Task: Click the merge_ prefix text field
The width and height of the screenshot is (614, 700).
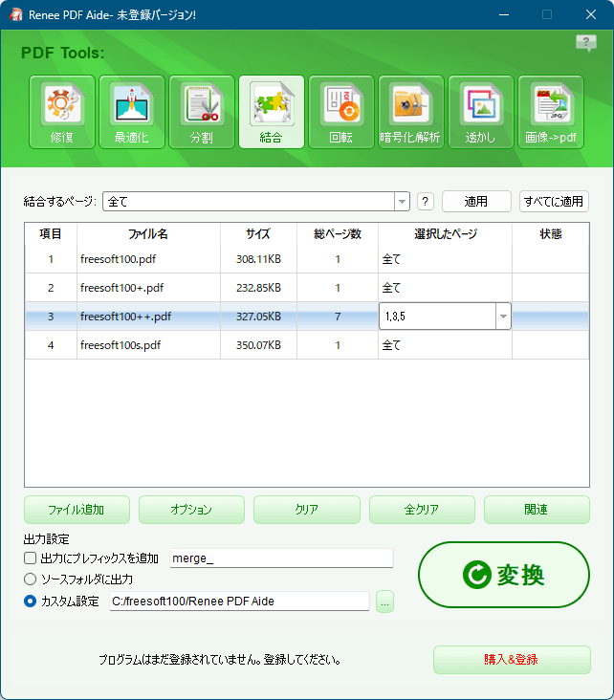Action: [280, 558]
